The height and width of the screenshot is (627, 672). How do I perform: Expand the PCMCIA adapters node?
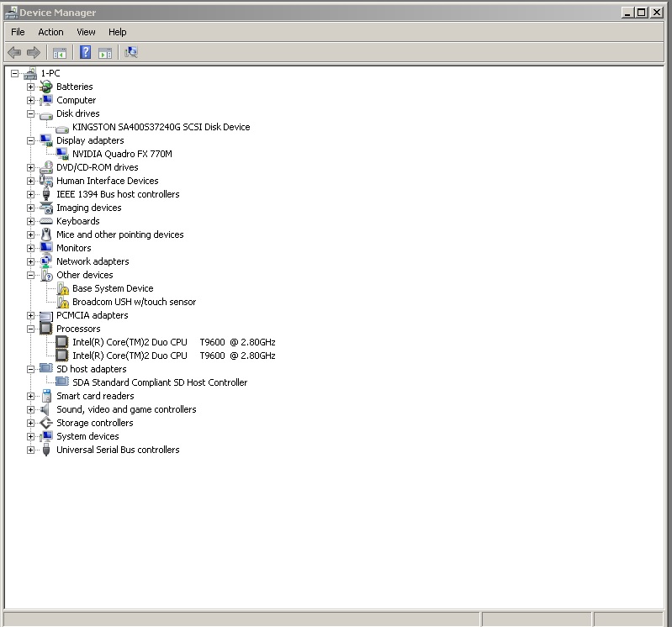[x=30, y=316]
